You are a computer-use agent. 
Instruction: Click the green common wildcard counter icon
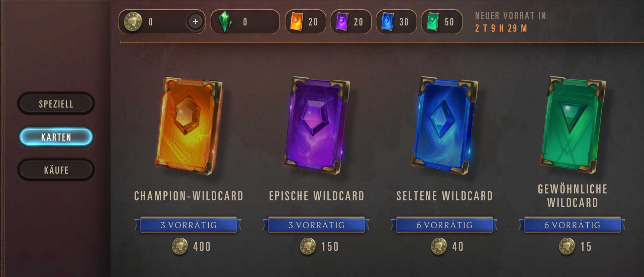(x=433, y=22)
